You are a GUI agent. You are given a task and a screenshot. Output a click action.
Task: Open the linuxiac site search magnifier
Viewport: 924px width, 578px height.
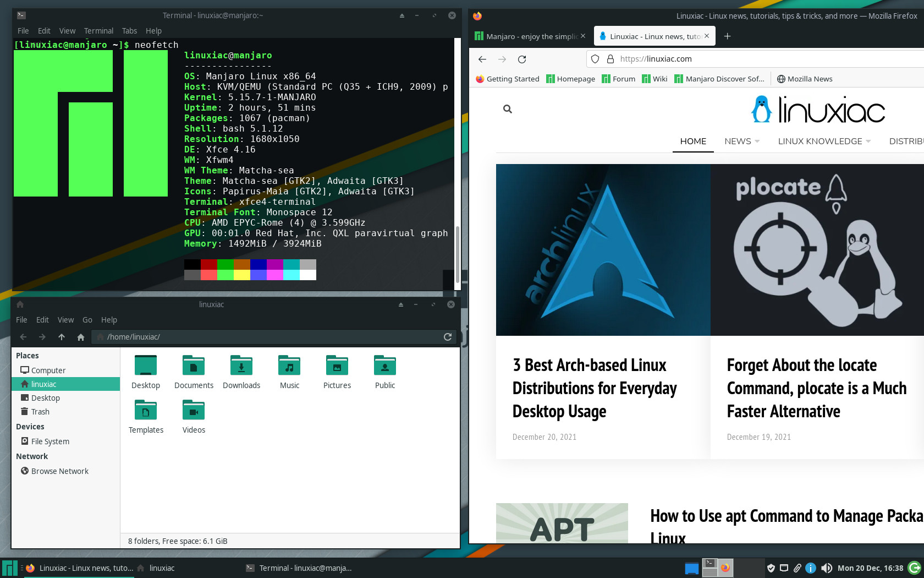507,109
